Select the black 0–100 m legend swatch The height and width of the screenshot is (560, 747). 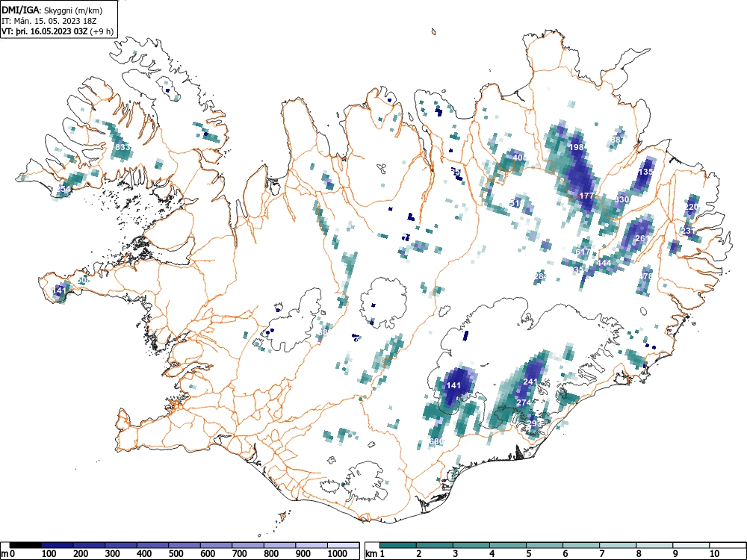click(25, 545)
